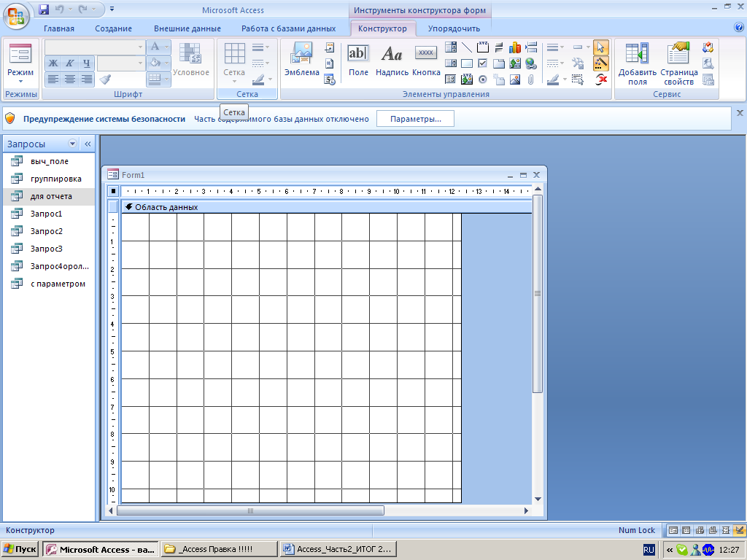Select the rectangle control tool
Viewport: 747px width, 560px height.
pyautogui.click(x=467, y=63)
